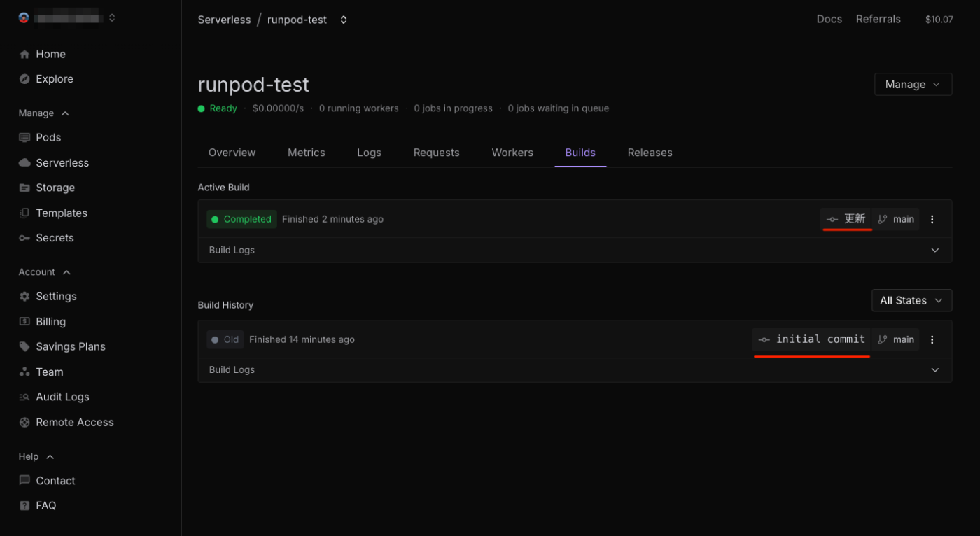Click '0 jobs waiting in queue' text
980x536 pixels.
(558, 108)
